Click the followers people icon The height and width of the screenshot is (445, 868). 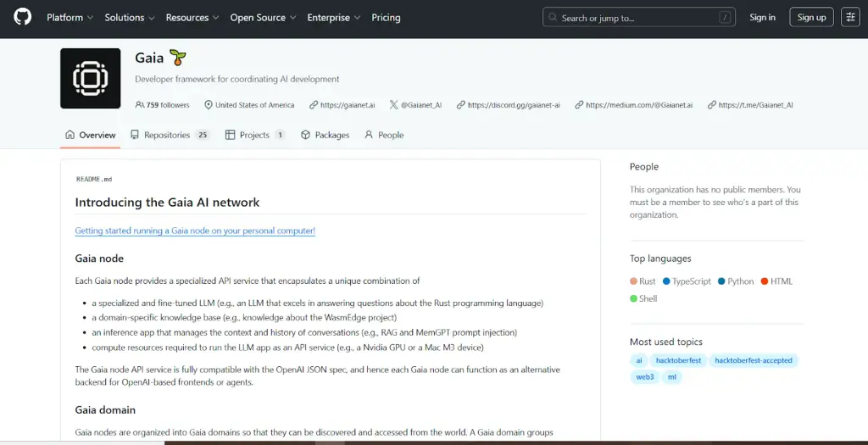[x=140, y=104]
